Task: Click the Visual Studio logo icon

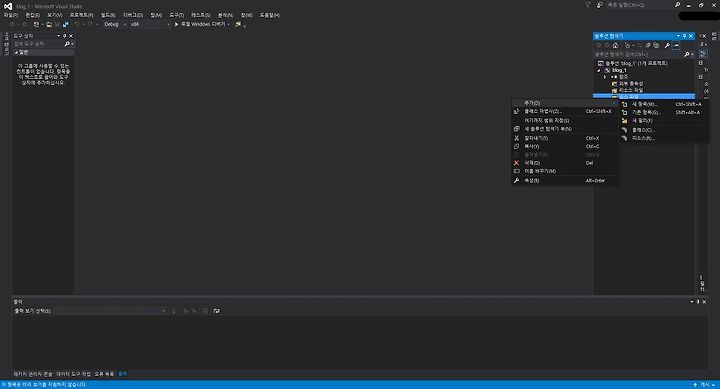Action: click(8, 6)
